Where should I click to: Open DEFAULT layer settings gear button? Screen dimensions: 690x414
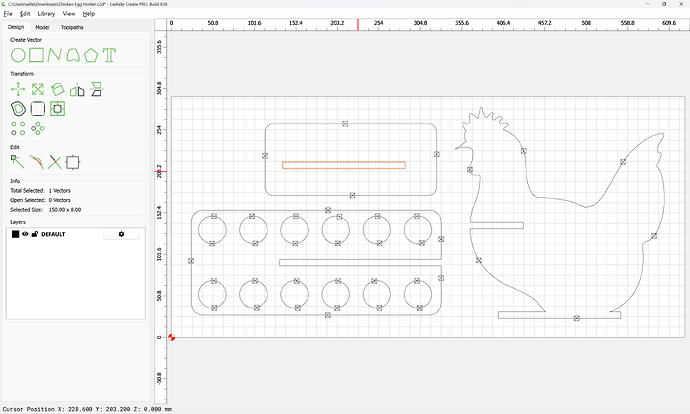click(121, 234)
